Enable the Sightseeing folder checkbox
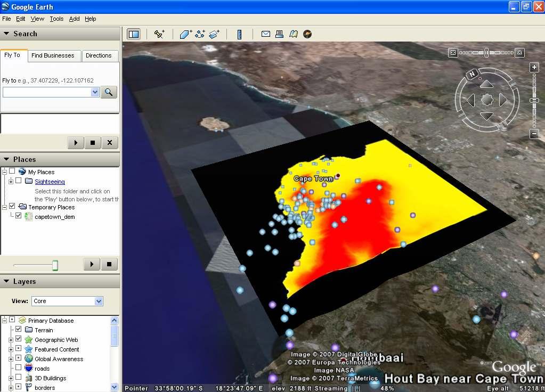 point(19,181)
